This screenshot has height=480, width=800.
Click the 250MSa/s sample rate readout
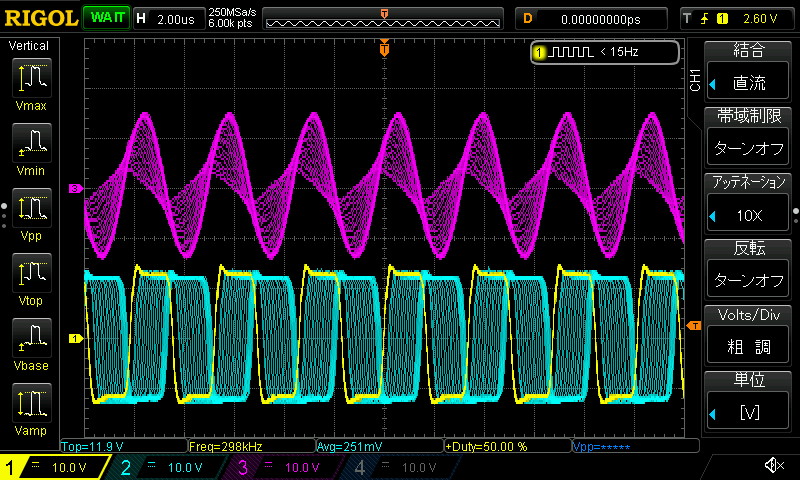tap(232, 12)
